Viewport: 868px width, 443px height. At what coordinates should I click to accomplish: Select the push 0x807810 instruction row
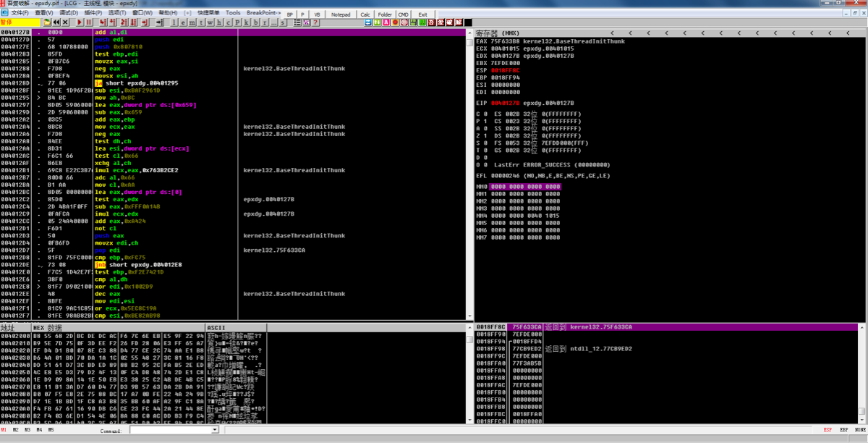(231, 47)
